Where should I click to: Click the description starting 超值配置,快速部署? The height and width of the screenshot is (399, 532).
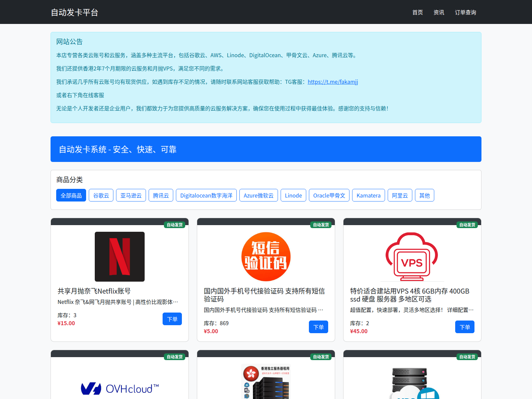412,310
